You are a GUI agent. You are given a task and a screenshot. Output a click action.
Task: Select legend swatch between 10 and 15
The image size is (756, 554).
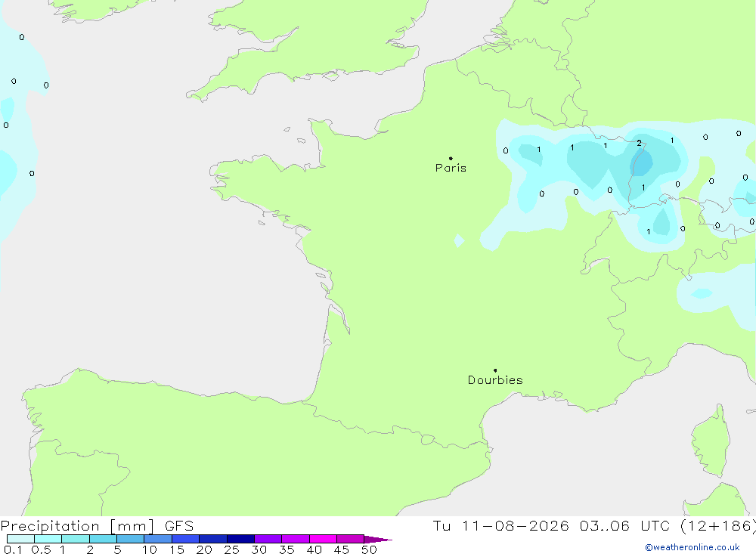(x=158, y=539)
